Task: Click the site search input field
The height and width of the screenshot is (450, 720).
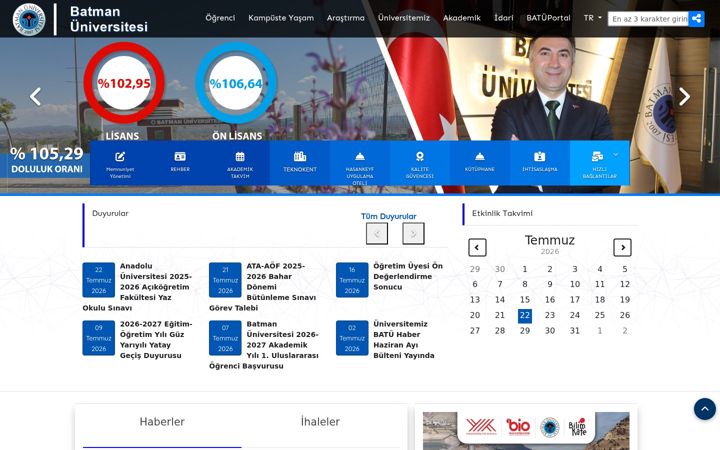Action: pos(648,19)
